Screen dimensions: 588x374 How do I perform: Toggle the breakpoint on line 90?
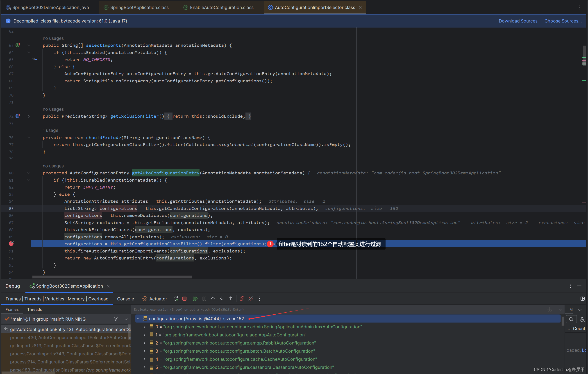click(11, 244)
